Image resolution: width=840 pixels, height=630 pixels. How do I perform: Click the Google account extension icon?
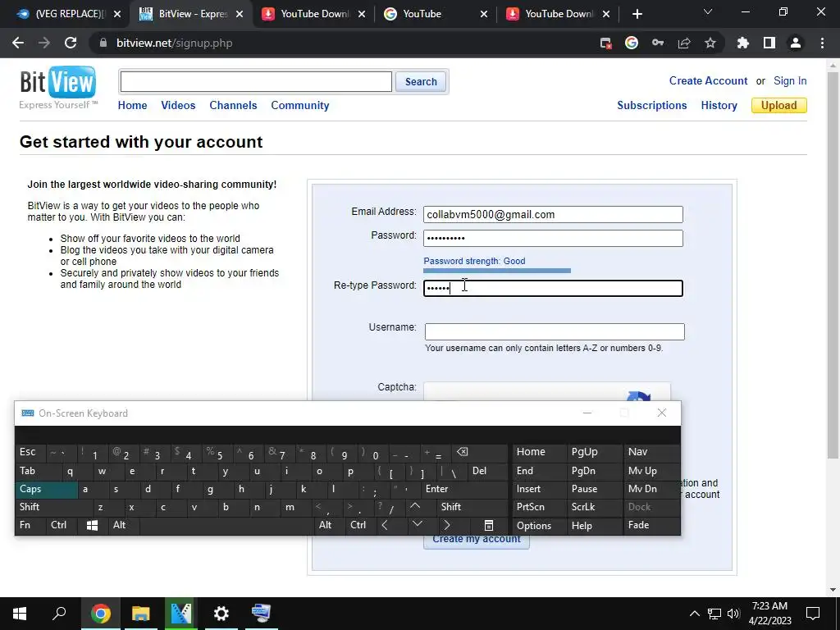(x=632, y=43)
